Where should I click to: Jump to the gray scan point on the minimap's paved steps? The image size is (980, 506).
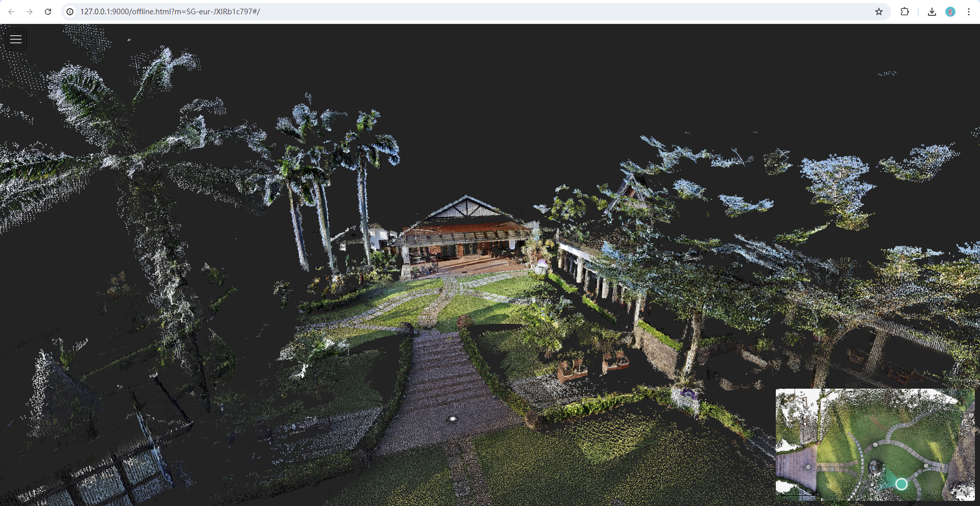[x=808, y=467]
